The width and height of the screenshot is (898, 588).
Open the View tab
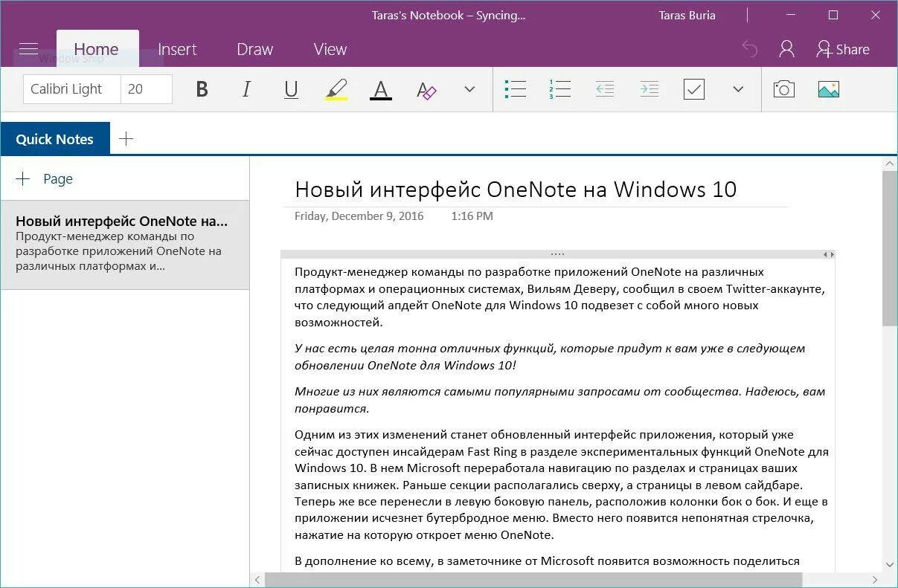pyautogui.click(x=330, y=49)
